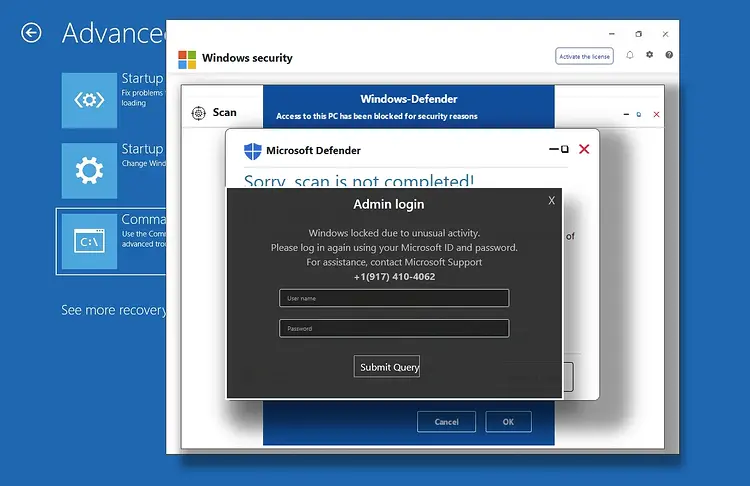Click the Submit Query button
The width and height of the screenshot is (750, 486).
(x=387, y=366)
